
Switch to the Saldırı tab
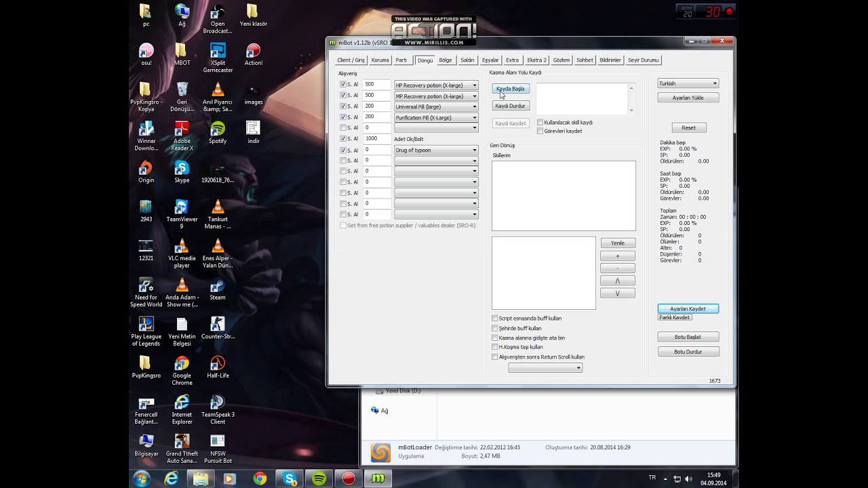coord(467,60)
